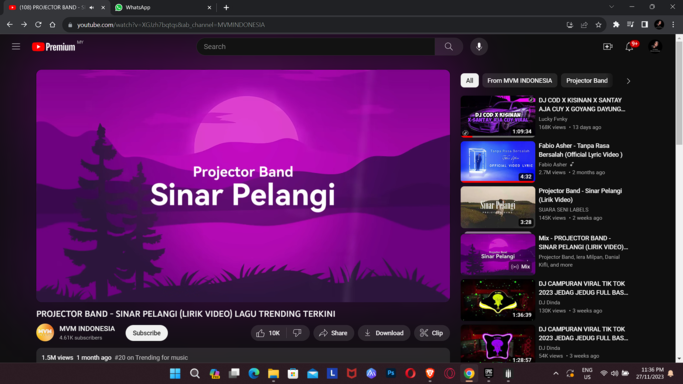The image size is (683, 384).
Task: Show more filter chips with arrow
Action: 628,81
